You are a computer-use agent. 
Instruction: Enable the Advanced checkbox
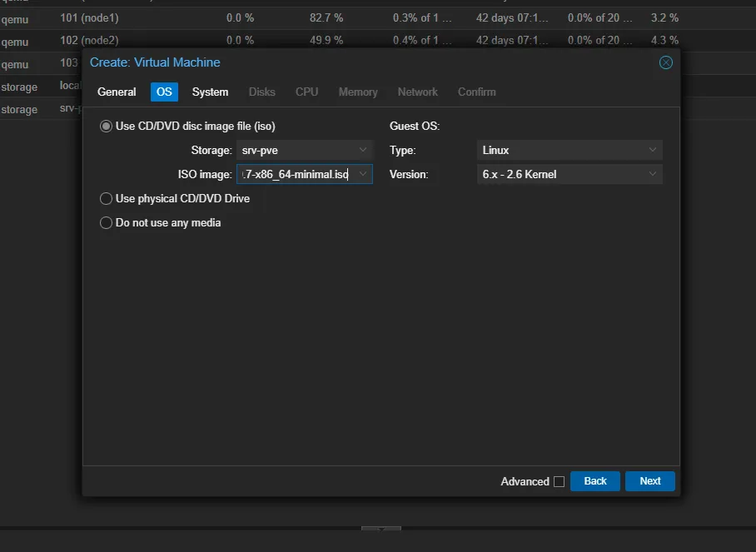[557, 481]
